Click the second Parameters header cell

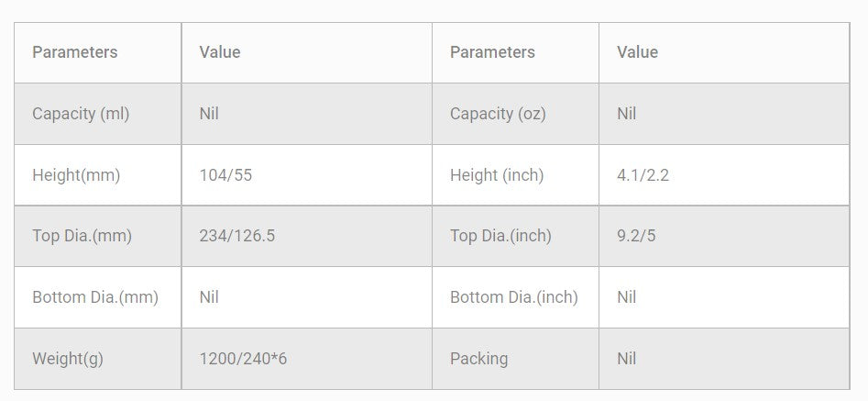tap(492, 52)
